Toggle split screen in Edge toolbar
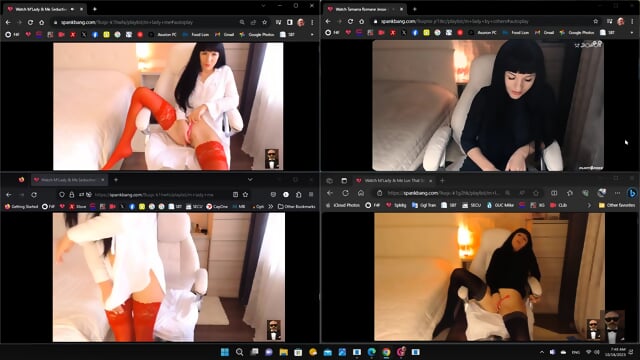 [554, 193]
